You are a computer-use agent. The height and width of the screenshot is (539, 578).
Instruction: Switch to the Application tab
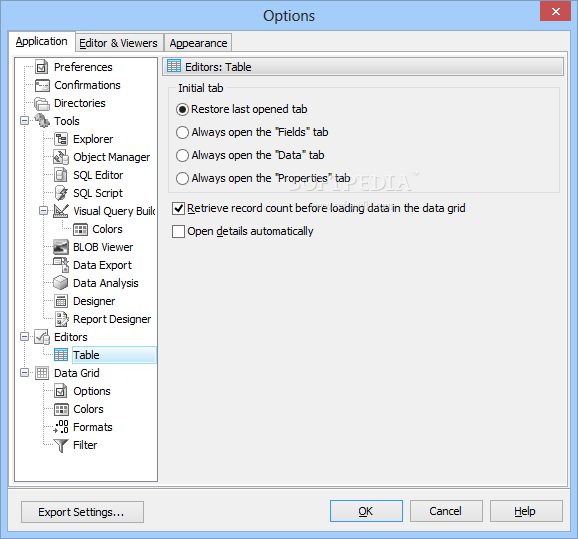tap(42, 41)
